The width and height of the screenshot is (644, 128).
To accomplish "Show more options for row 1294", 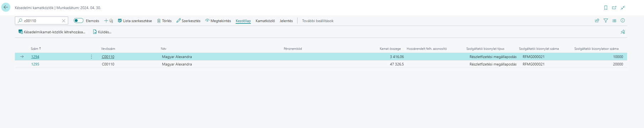I will click(91, 57).
